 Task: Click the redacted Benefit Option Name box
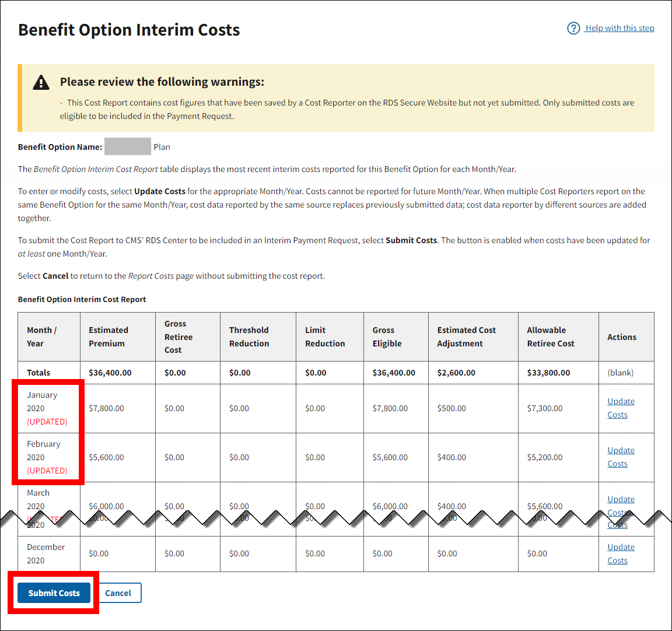click(127, 147)
